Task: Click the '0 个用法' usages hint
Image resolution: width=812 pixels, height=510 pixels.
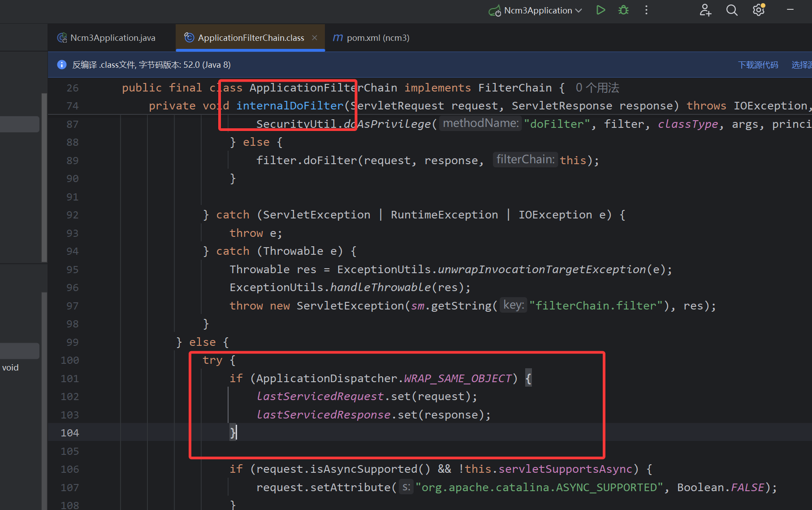Action: 597,88
